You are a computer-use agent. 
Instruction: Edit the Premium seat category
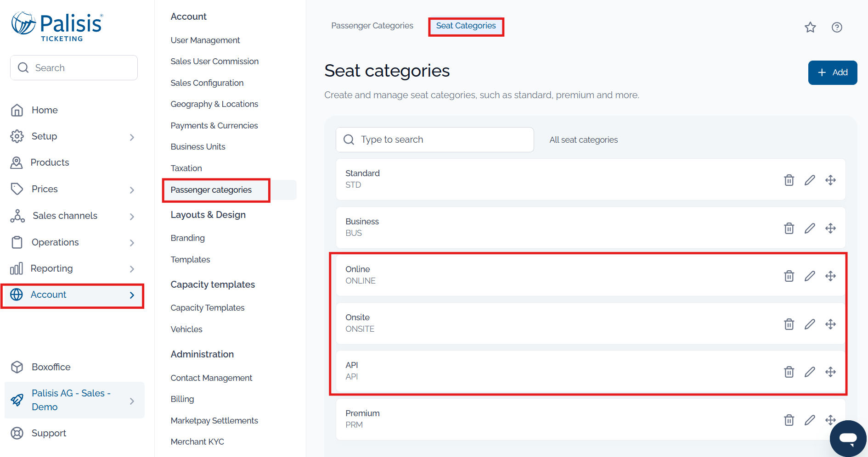pos(810,420)
